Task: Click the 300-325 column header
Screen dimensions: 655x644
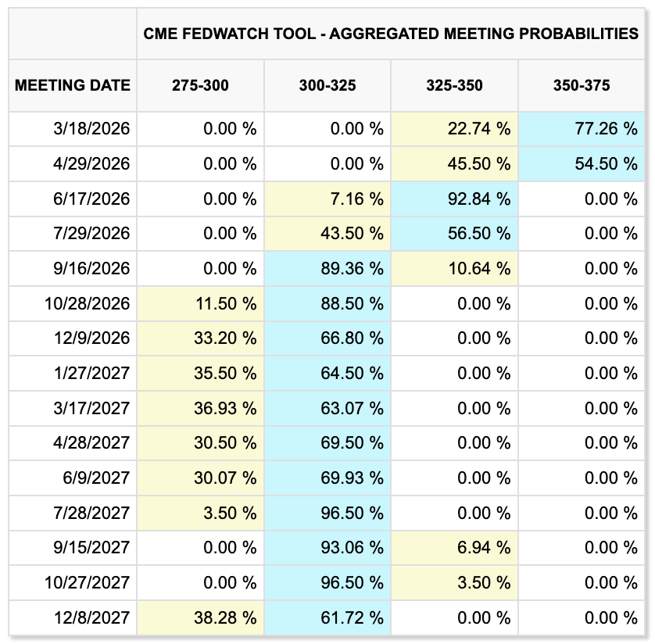Action: coord(327,85)
